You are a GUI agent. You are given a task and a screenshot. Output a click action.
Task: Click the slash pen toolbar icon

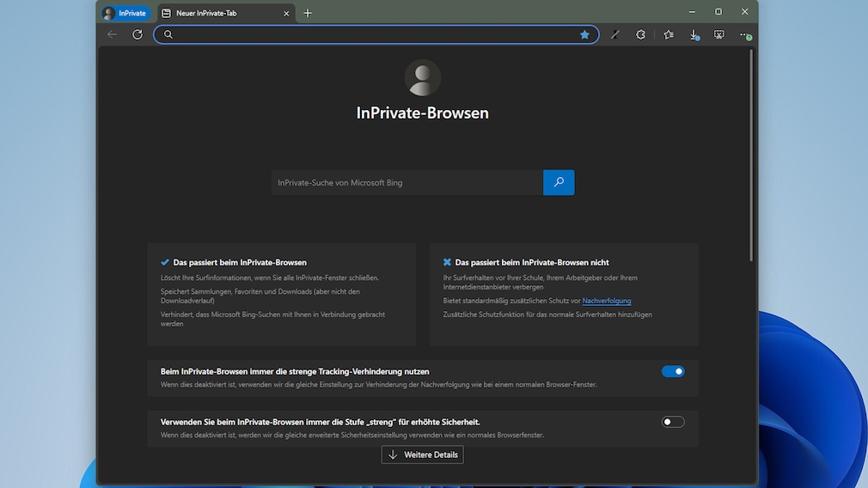[615, 34]
